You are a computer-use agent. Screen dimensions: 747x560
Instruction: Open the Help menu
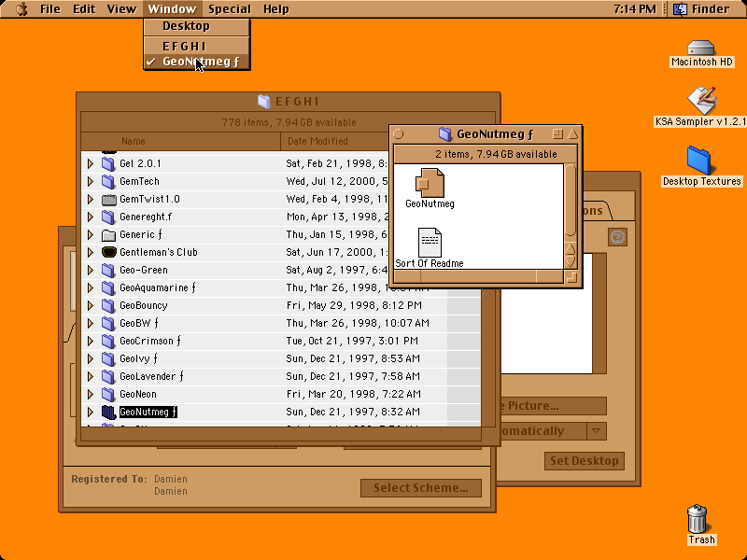click(275, 9)
